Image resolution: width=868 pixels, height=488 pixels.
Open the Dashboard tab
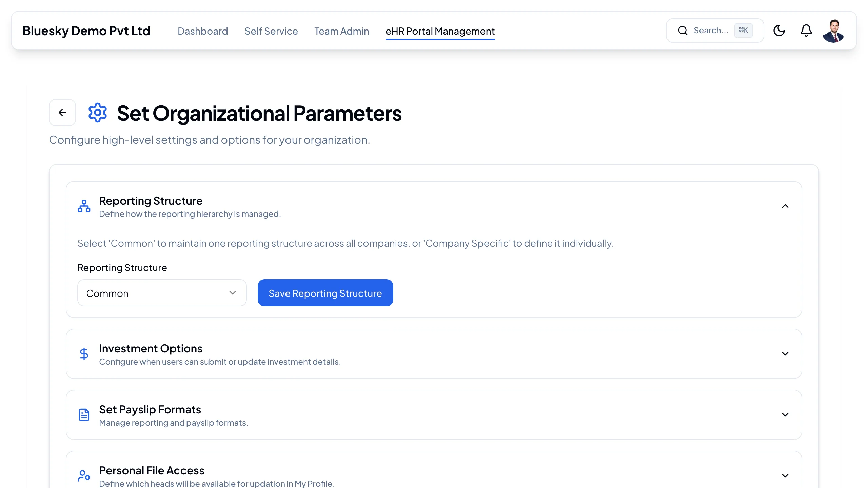click(203, 31)
